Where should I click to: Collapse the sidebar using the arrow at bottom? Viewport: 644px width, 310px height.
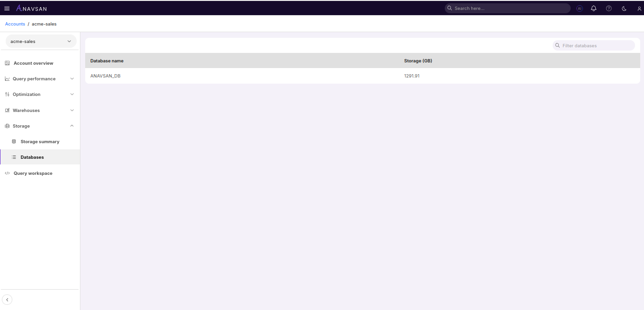(7, 300)
